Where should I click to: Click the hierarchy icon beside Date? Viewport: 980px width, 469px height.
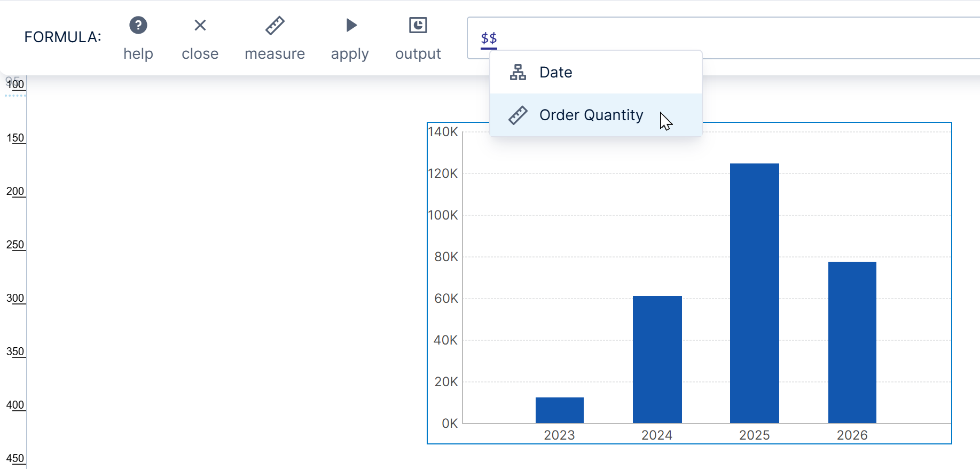pyautogui.click(x=518, y=72)
